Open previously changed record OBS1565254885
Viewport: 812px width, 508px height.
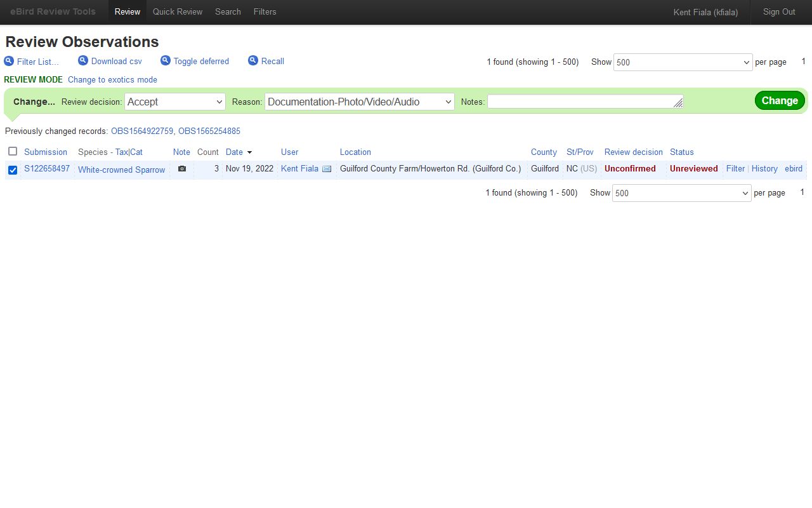pos(209,131)
